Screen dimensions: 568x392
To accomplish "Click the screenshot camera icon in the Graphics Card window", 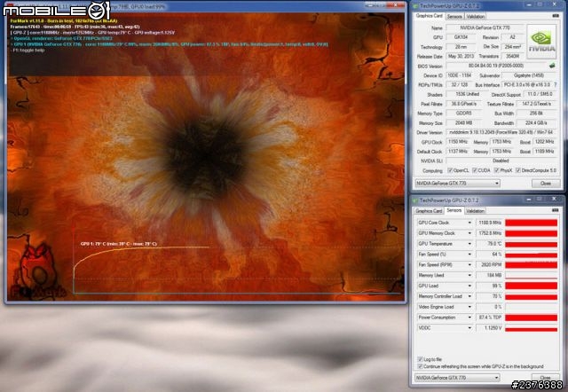I will [556, 16].
